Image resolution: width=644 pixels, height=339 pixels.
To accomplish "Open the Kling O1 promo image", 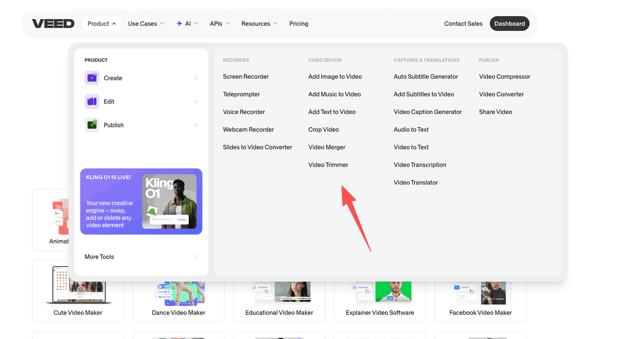I will 169,201.
